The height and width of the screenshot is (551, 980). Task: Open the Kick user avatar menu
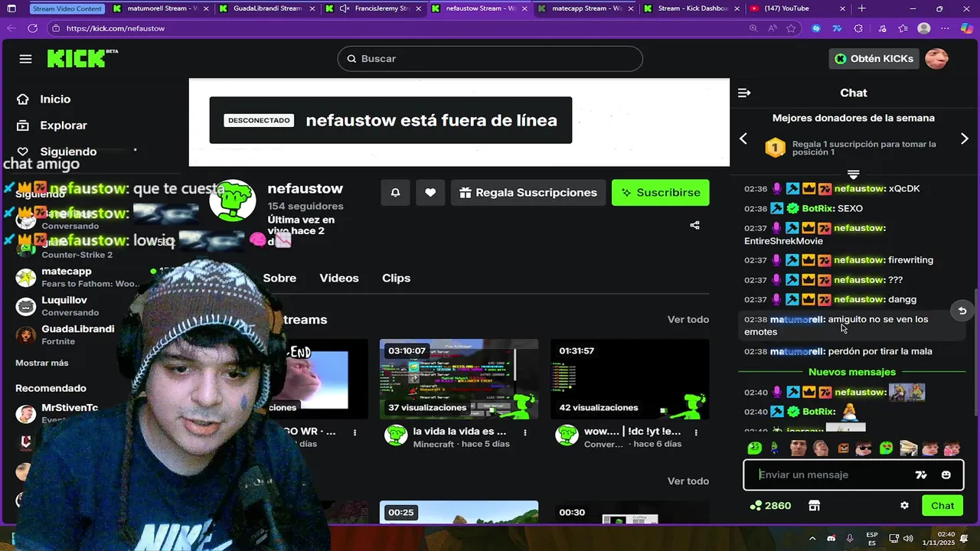[936, 59]
